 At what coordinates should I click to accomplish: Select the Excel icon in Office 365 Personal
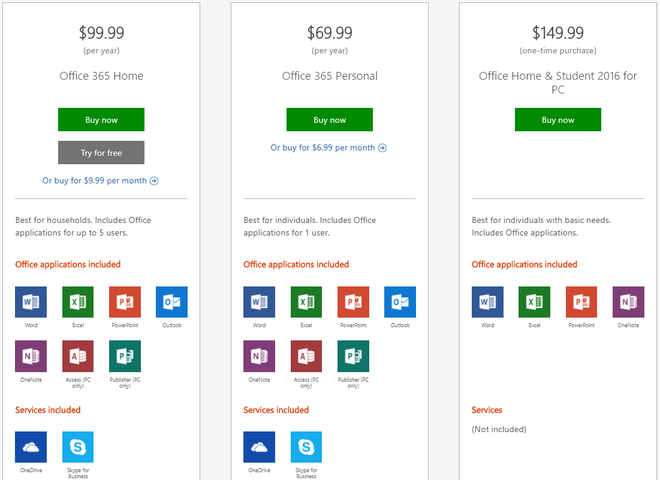pyautogui.click(x=306, y=302)
